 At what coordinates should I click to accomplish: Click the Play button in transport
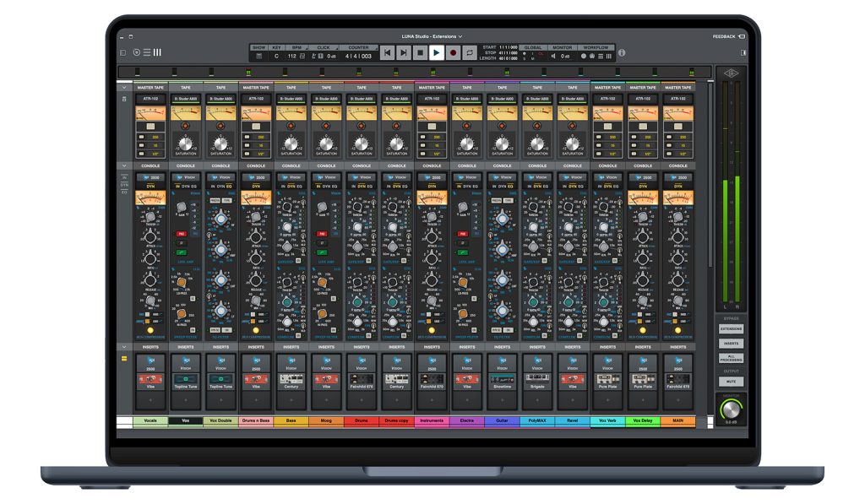[437, 53]
